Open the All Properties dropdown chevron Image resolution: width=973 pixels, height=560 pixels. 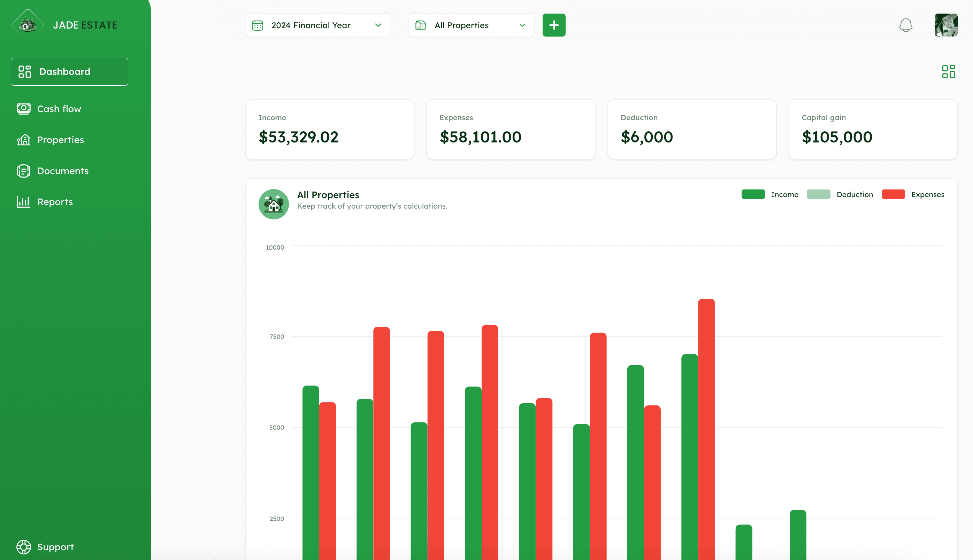click(522, 25)
